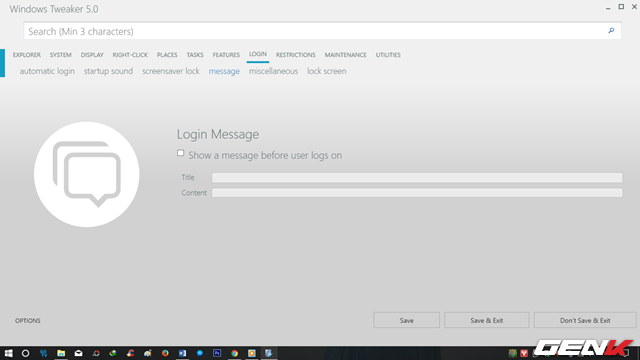Go to the PLACES tab
Image resolution: width=640 pixels, height=360 pixels.
[167, 55]
